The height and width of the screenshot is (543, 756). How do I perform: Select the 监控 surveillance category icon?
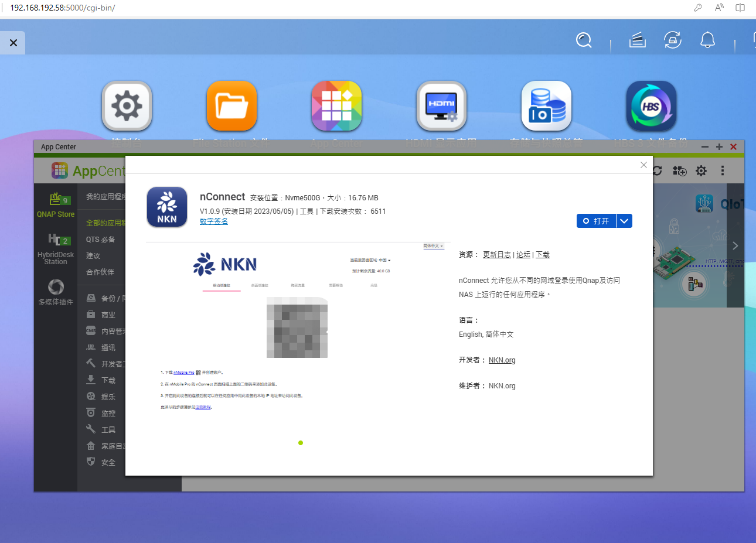point(91,412)
